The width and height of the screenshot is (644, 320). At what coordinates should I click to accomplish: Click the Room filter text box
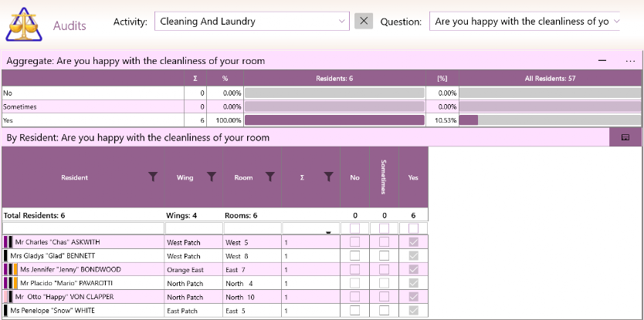pos(253,228)
